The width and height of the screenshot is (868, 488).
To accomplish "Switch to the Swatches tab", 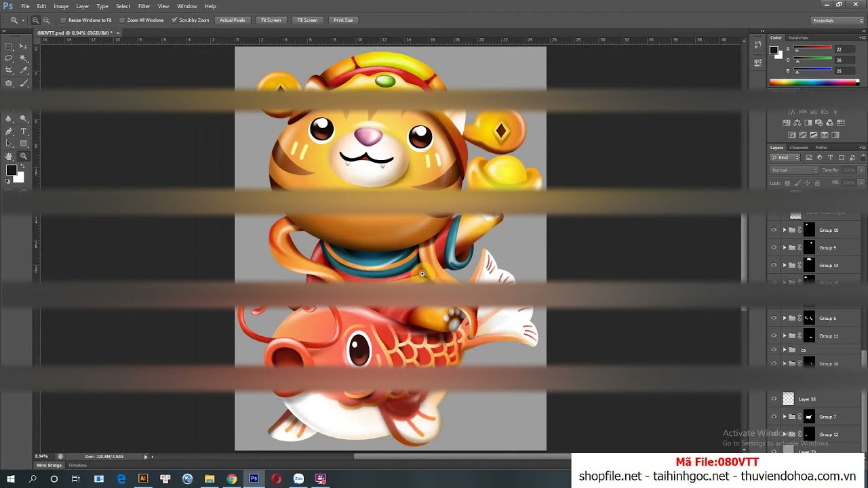I will (x=798, y=38).
